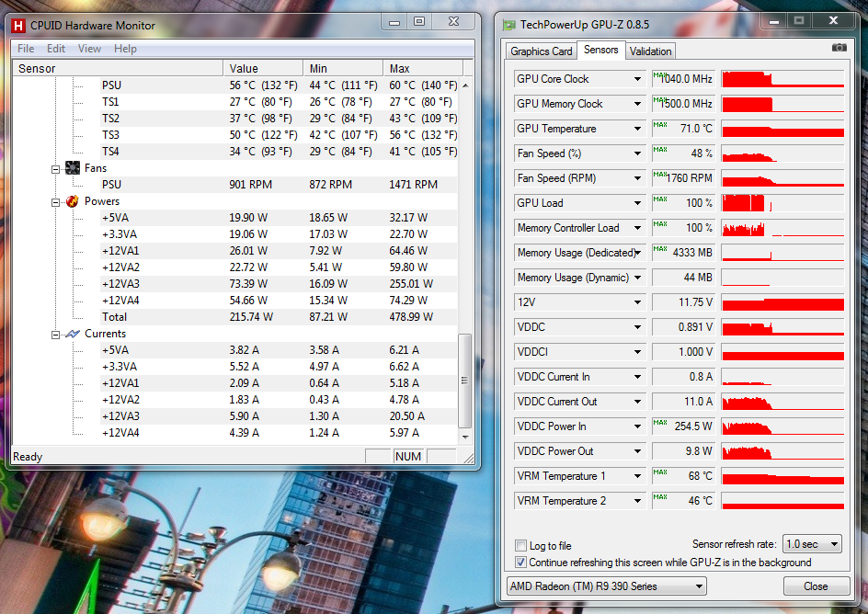Click the Min column header
868x614 pixels.
pos(343,69)
